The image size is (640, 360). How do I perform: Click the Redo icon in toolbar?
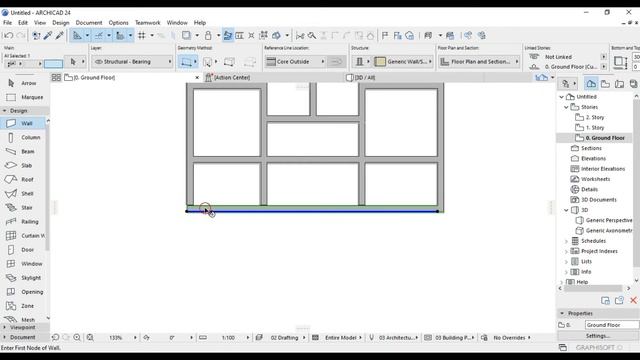point(21,36)
